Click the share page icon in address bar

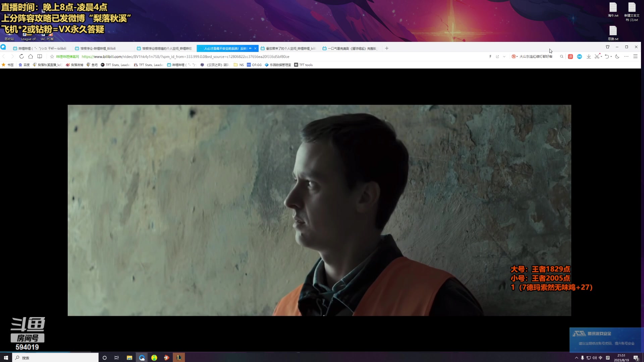497,57
